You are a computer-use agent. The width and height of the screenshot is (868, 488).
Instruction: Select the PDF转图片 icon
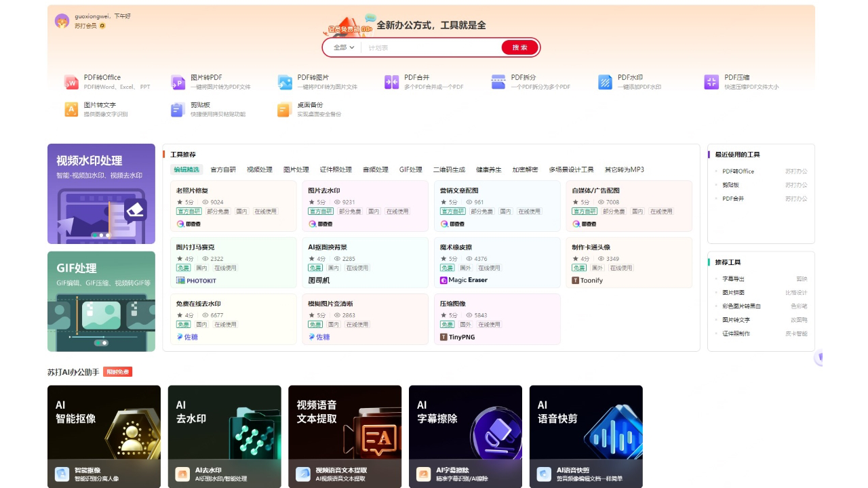click(285, 82)
